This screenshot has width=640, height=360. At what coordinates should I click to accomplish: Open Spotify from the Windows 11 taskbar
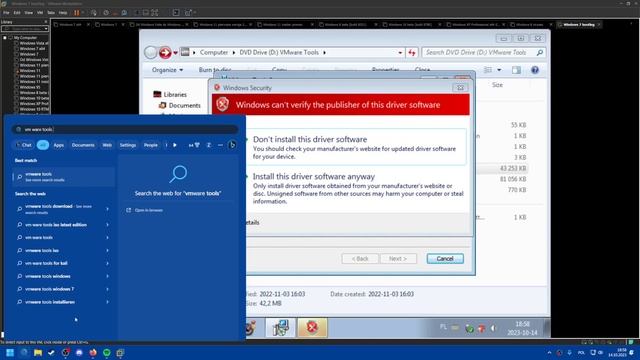point(107,353)
